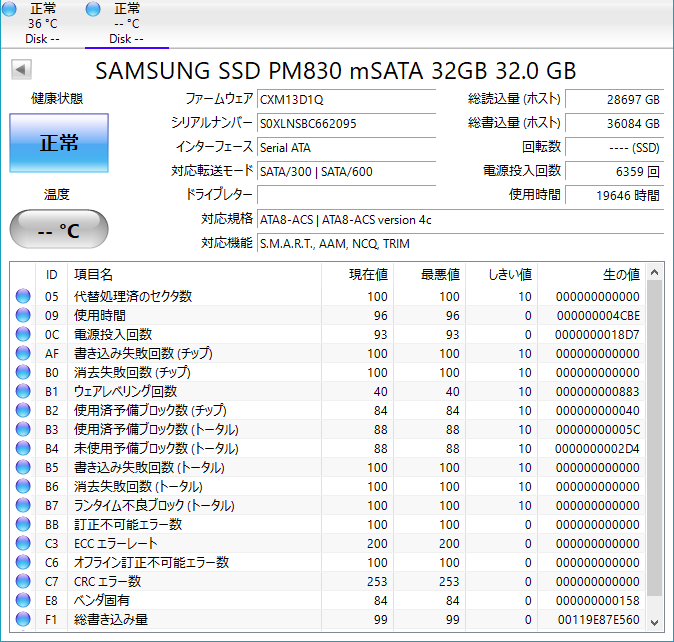Select the 未使用予備ブロック数 (トータル) row

pos(328,449)
